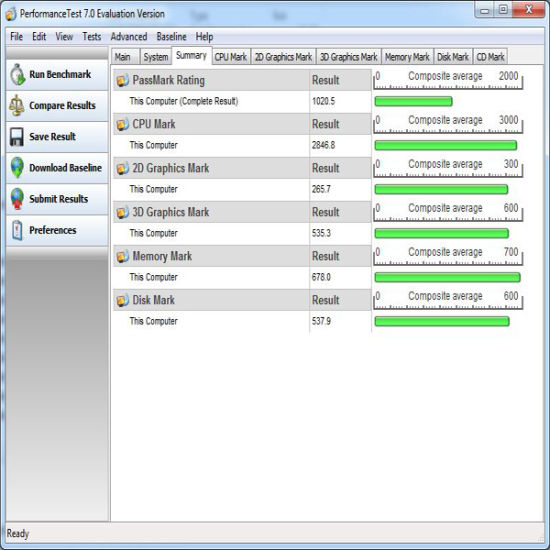This screenshot has height=550, width=550.
Task: Open the Baseline menu
Action: [x=172, y=36]
